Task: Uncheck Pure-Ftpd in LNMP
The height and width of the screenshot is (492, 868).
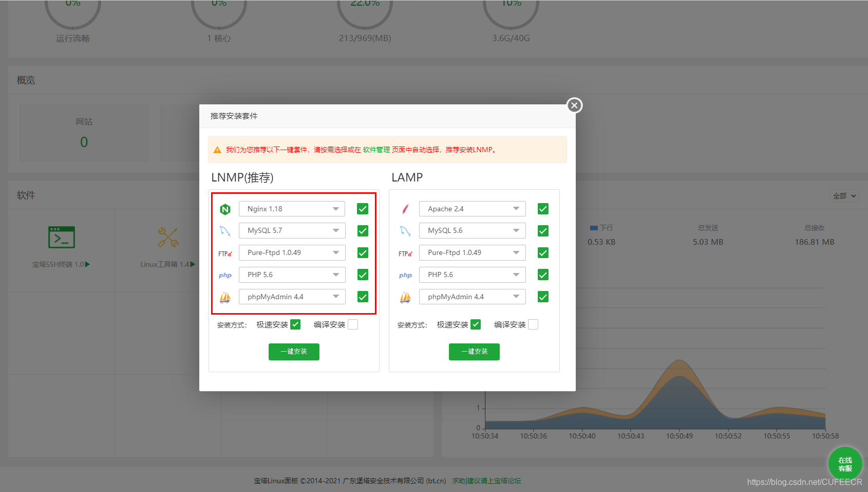Action: tap(363, 253)
